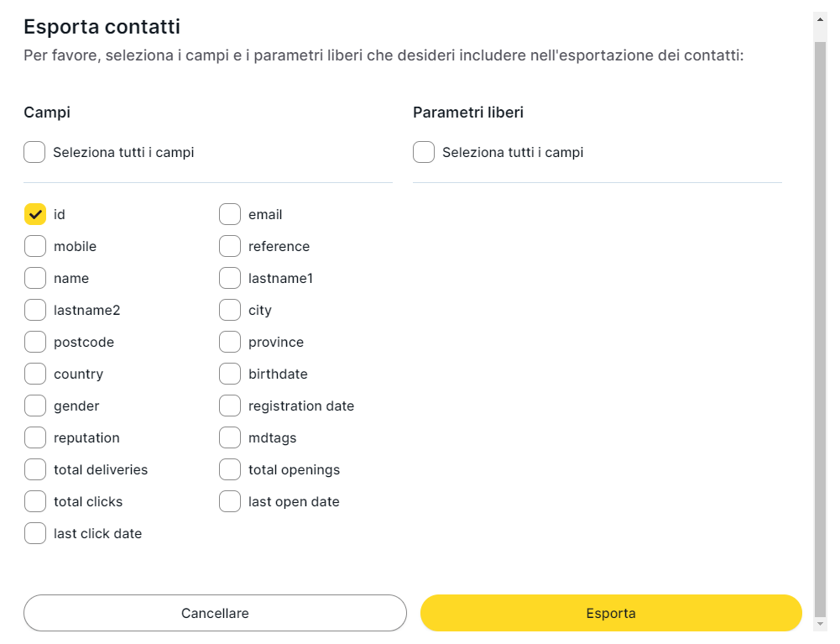
Task: Tick registration date checkbox
Action: coord(230,406)
